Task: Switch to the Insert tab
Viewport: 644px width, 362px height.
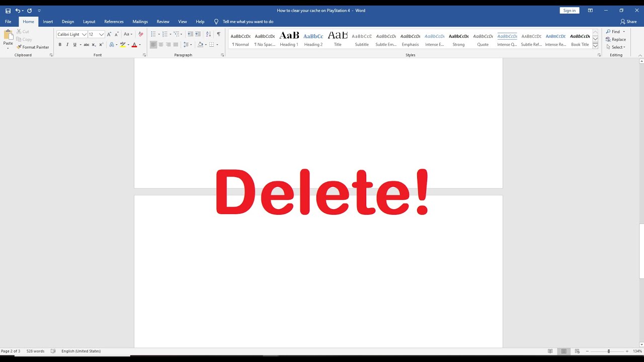Action: coord(48,22)
